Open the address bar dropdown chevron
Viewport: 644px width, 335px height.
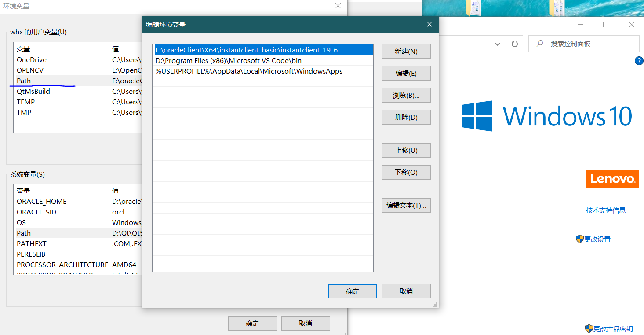click(498, 44)
